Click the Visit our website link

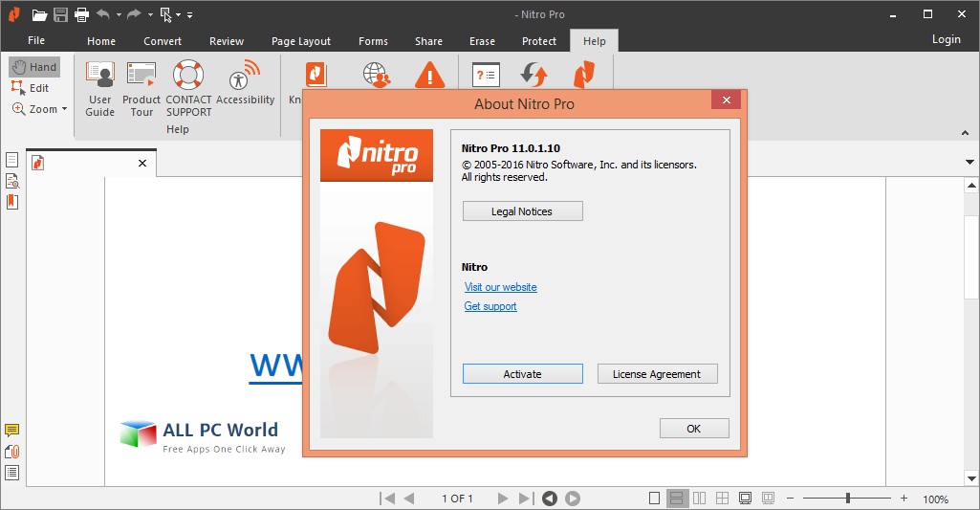tap(501, 287)
